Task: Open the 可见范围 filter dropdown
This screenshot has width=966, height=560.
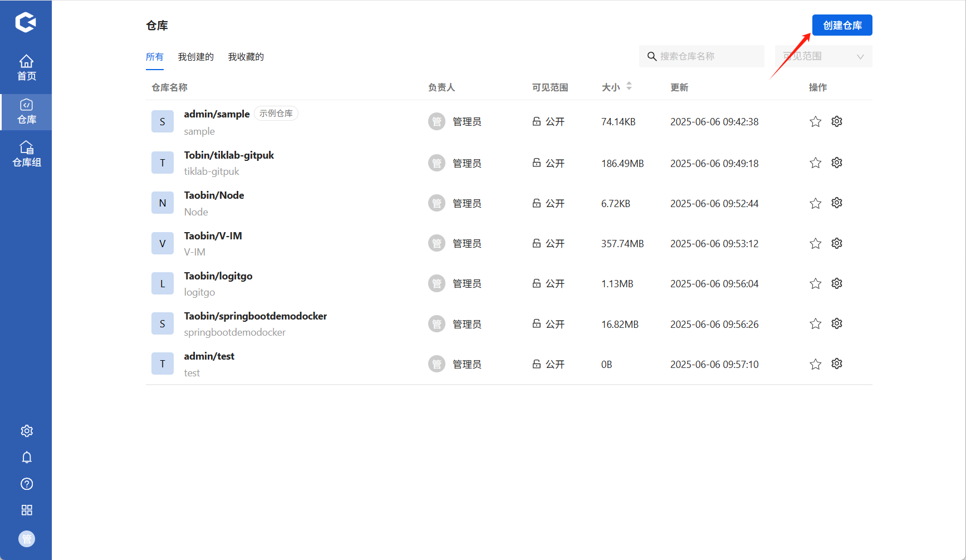Action: 823,56
